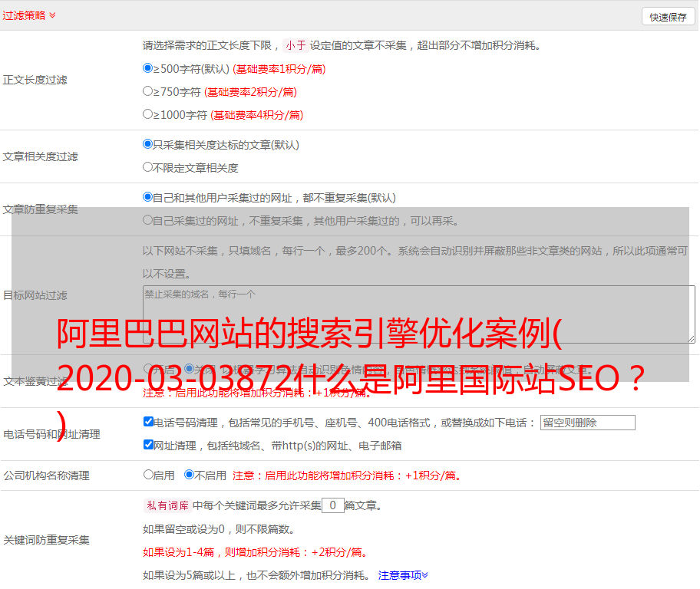The height and width of the screenshot is (589, 700).
Task: Click the 如果留空或设为0，则不限篇数 text
Action: click(x=219, y=530)
